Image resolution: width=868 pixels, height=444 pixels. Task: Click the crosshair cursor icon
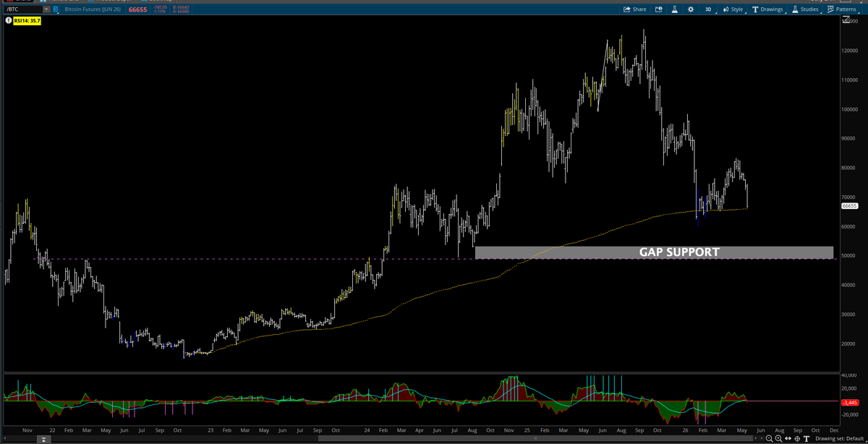click(x=797, y=439)
